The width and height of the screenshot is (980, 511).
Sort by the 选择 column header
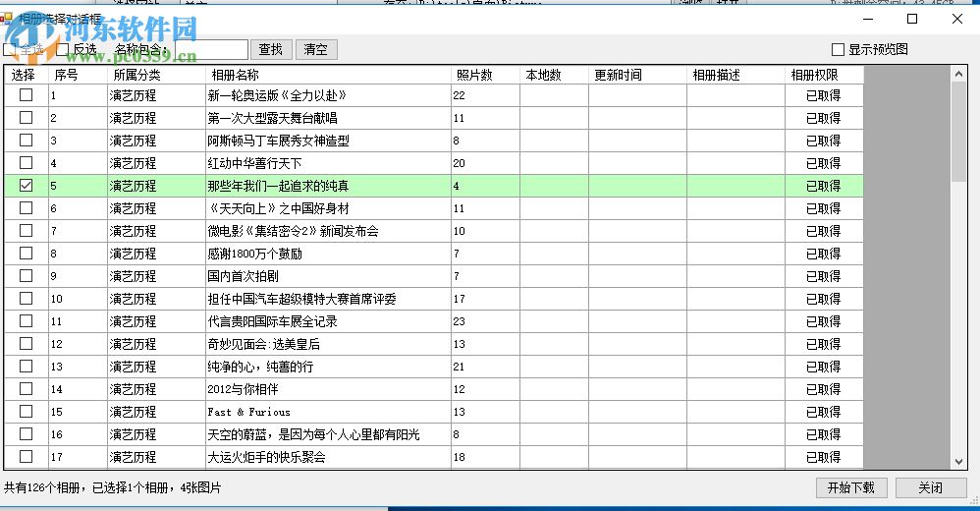coord(26,75)
